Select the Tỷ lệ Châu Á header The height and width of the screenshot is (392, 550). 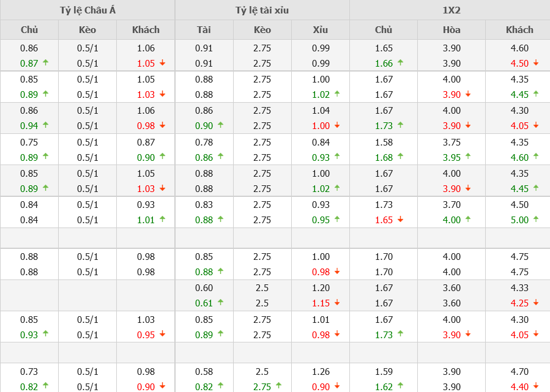87,10
